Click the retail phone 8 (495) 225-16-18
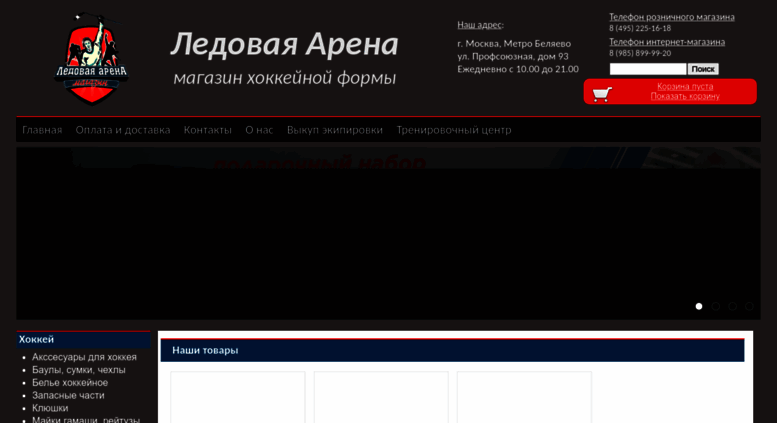The width and height of the screenshot is (777, 423). click(x=640, y=28)
